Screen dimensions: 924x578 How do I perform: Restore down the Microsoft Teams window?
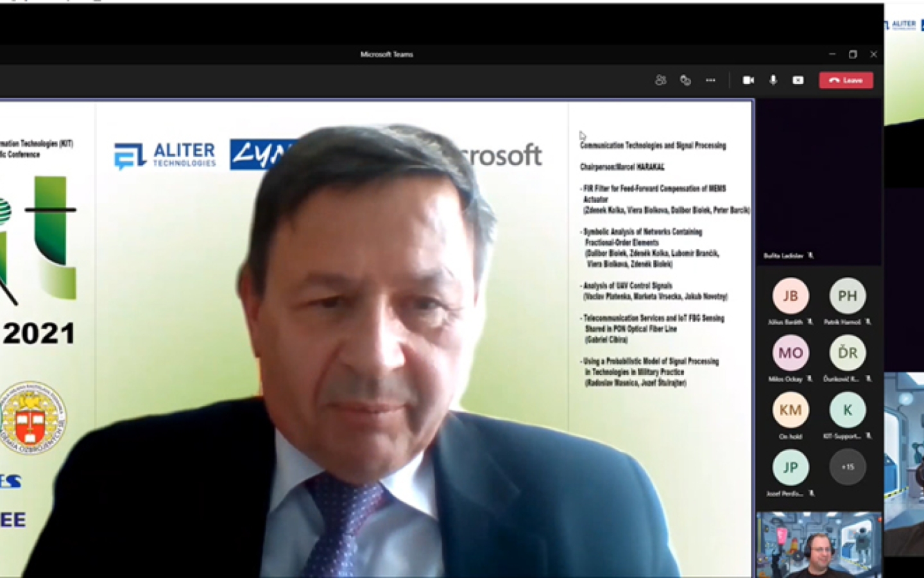point(853,55)
